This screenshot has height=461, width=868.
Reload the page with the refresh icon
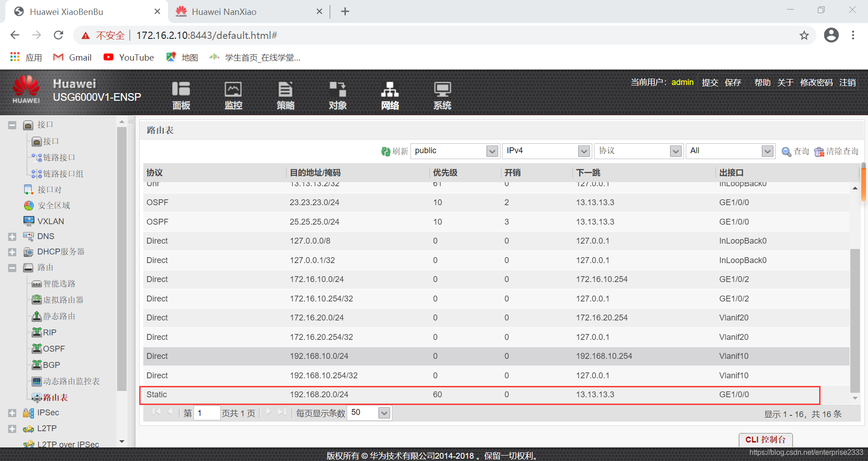pyautogui.click(x=58, y=35)
